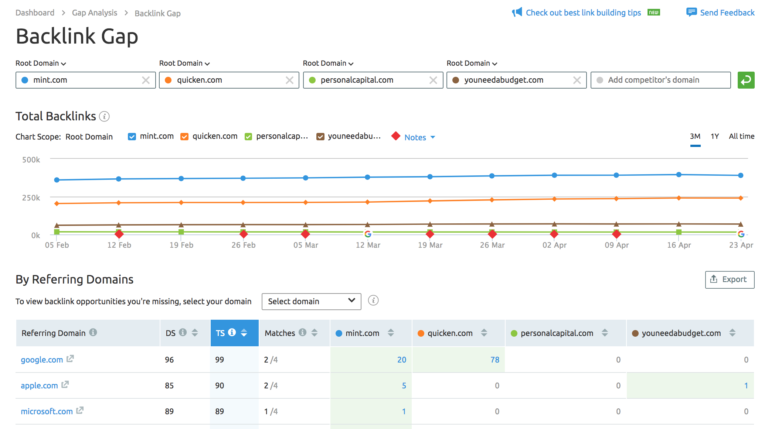Open the Select domain dropdown
768x429 pixels.
coord(312,301)
